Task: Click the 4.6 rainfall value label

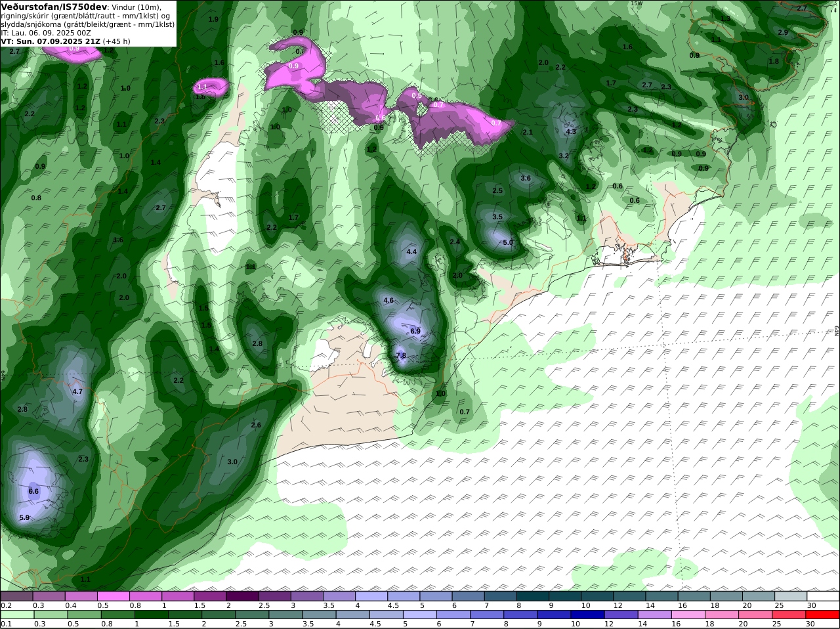Action: pos(388,301)
